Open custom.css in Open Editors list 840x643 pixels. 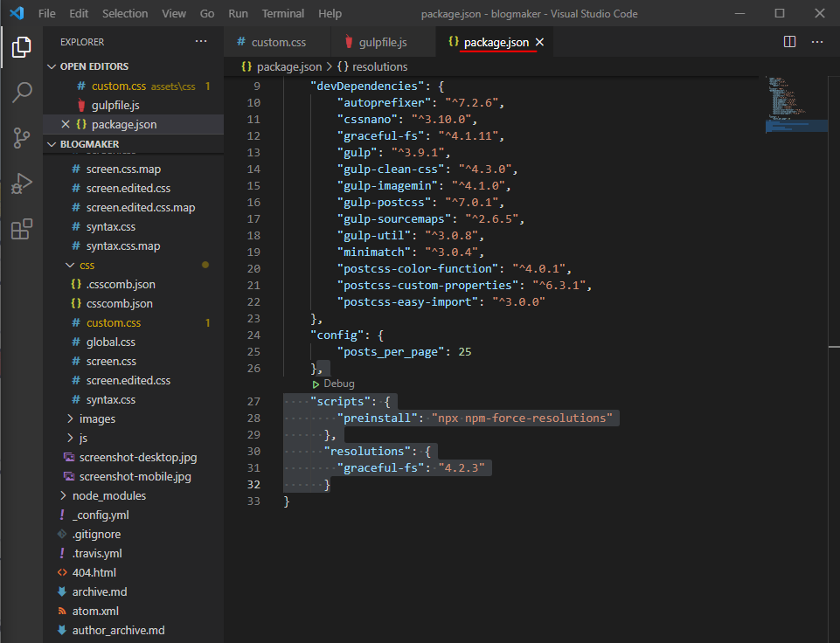(x=134, y=86)
